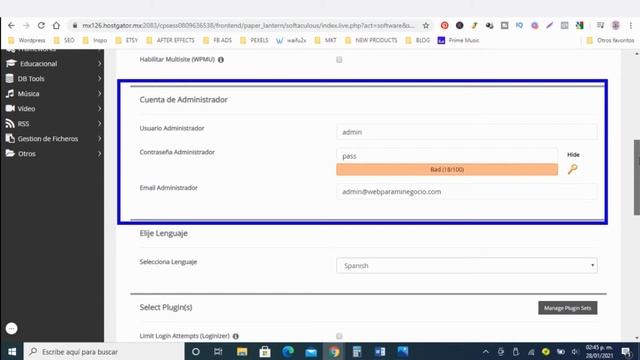The height and width of the screenshot is (360, 640).
Task: Enable the Habilitar Multisite (WPMU) checkbox
Action: [339, 60]
